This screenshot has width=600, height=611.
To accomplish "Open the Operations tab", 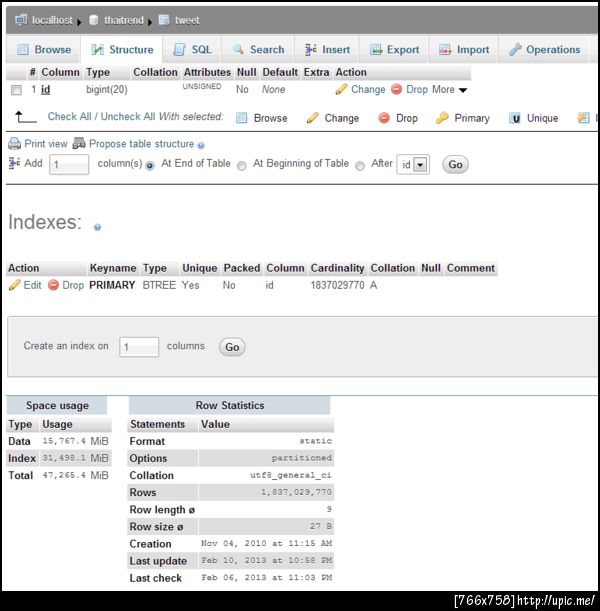I will pos(544,49).
